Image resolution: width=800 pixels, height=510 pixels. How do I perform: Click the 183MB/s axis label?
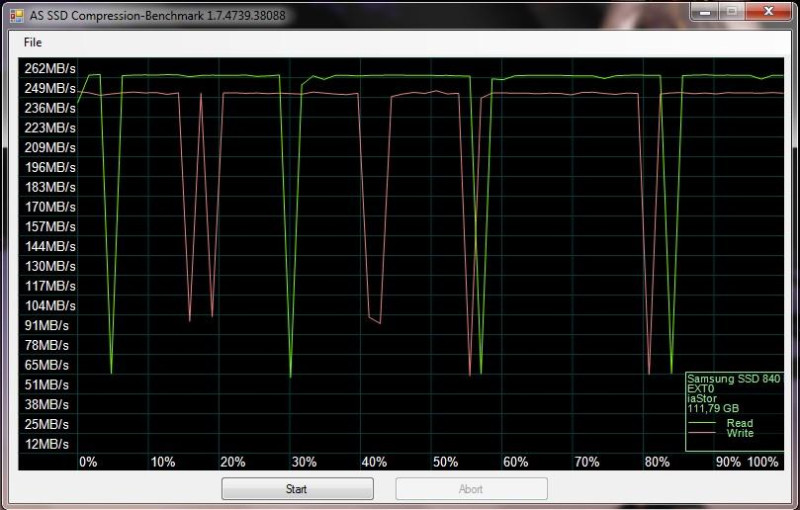click(50, 187)
